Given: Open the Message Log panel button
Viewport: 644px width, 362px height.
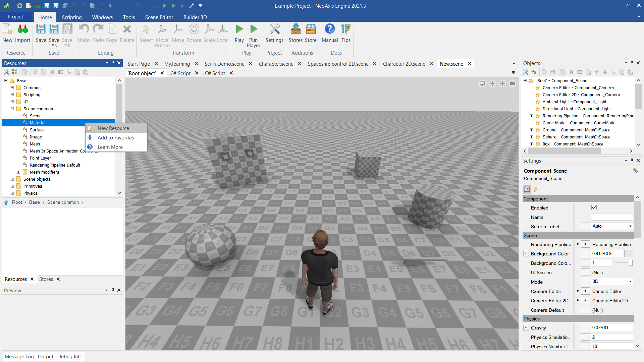Looking at the screenshot, I should pyautogui.click(x=19, y=357).
